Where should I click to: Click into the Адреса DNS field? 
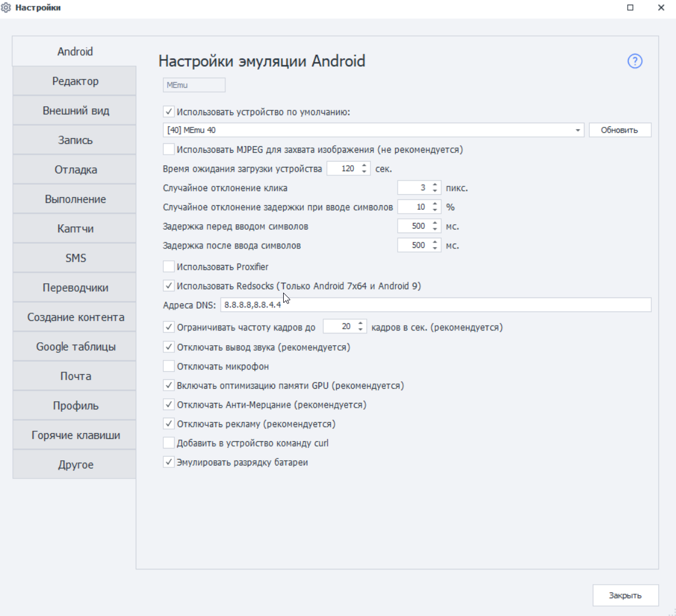(435, 304)
